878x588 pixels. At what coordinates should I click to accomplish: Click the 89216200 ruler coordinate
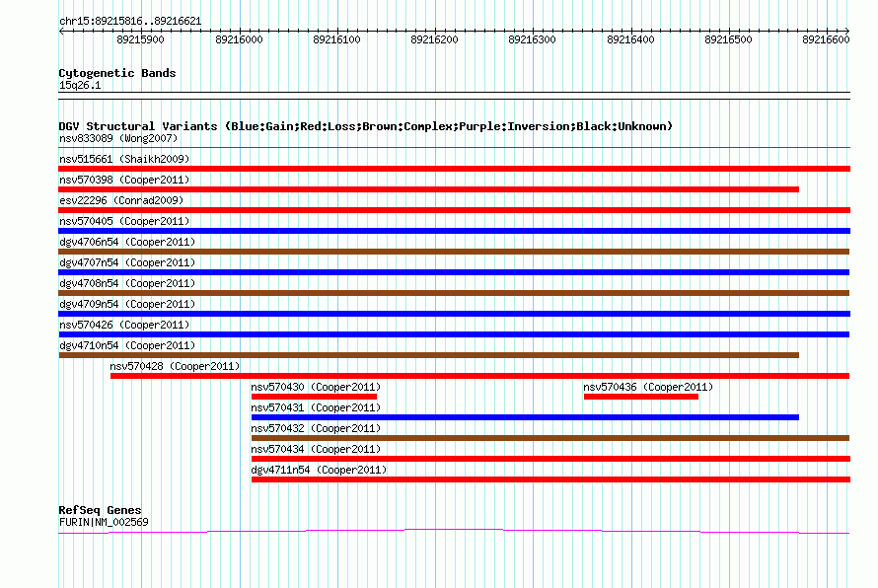pyautogui.click(x=434, y=39)
